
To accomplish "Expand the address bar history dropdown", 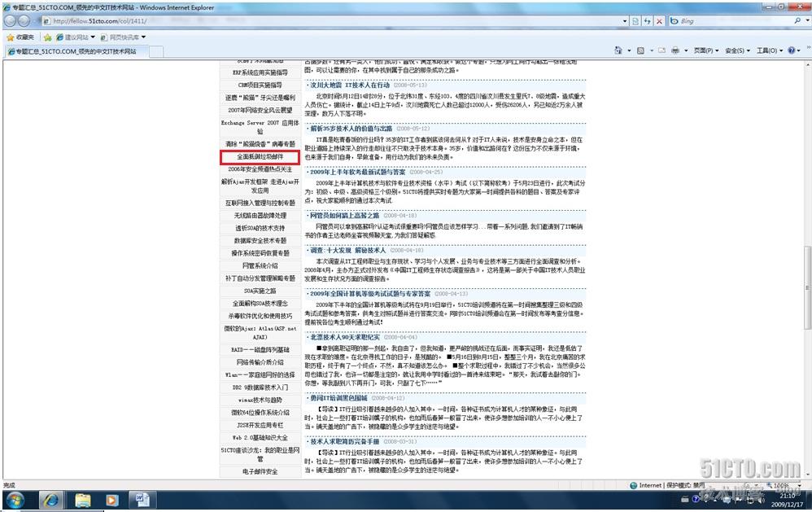I will pyautogui.click(x=625, y=21).
